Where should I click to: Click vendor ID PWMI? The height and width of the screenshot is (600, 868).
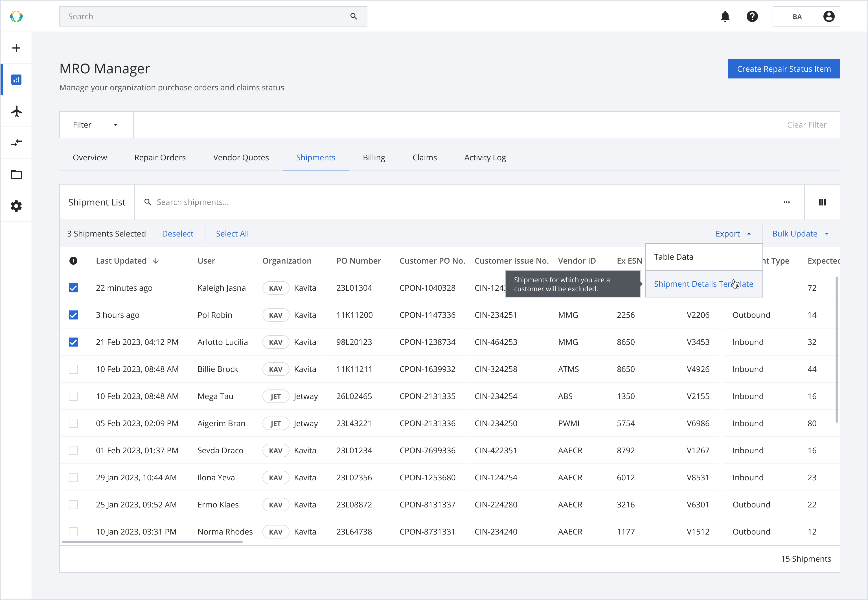click(x=569, y=423)
